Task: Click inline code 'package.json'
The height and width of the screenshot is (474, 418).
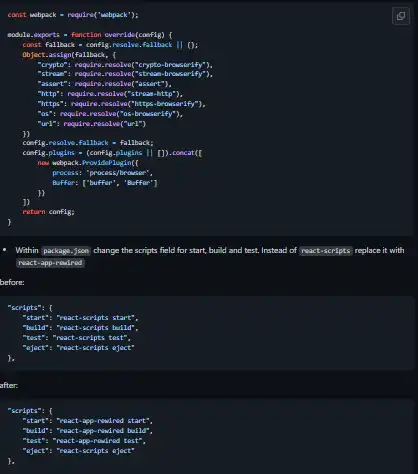Action: pos(66,251)
